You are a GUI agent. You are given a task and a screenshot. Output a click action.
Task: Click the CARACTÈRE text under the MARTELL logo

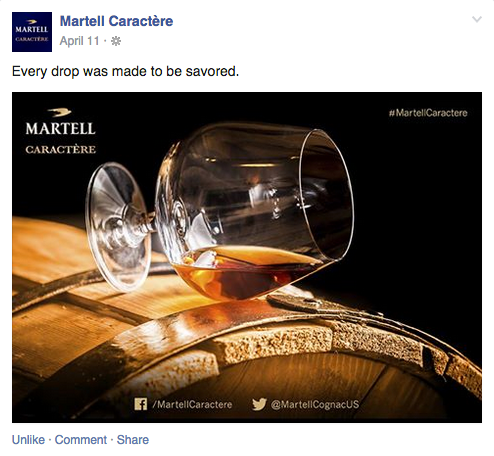(x=60, y=149)
